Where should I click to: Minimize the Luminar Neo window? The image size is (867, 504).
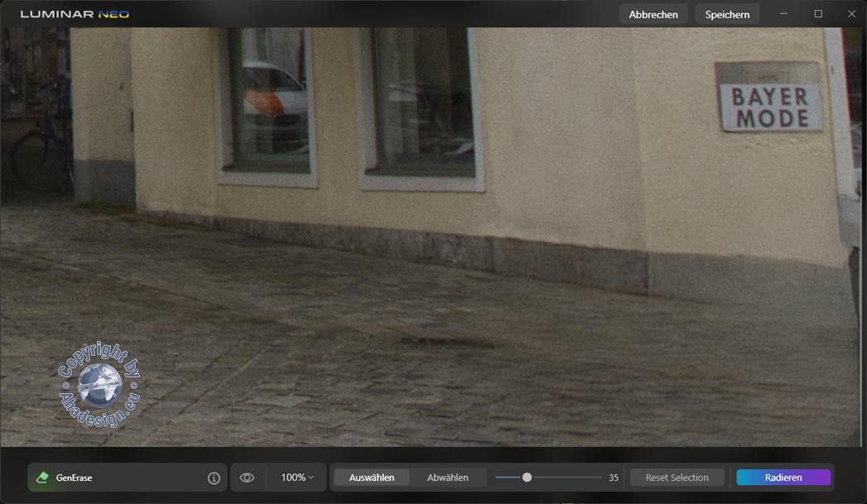[783, 14]
